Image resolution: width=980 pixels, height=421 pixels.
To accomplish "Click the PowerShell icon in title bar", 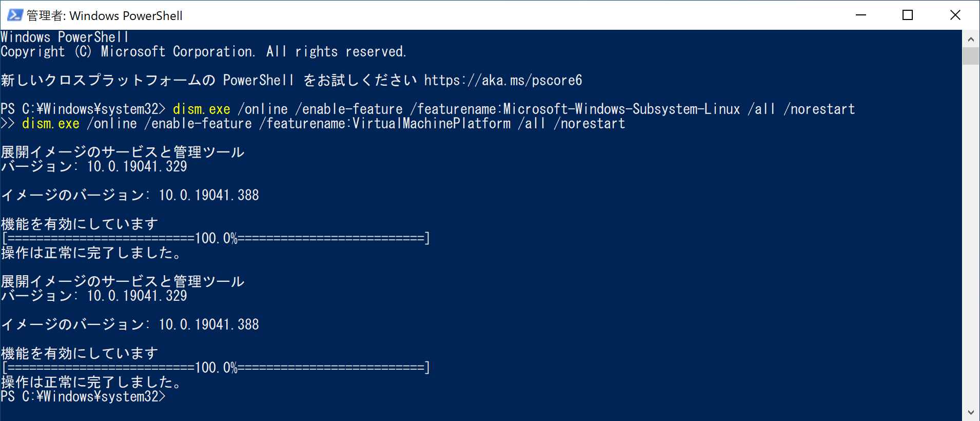I will pos(14,15).
